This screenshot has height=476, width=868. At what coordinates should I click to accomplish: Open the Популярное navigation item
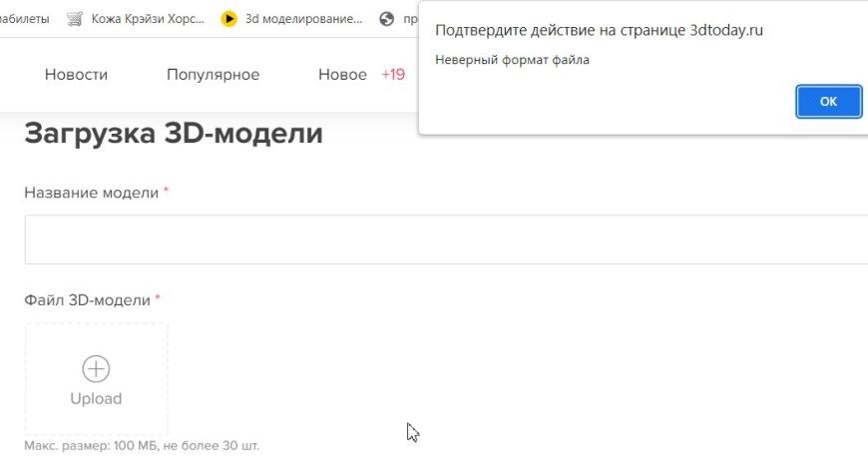tap(213, 75)
